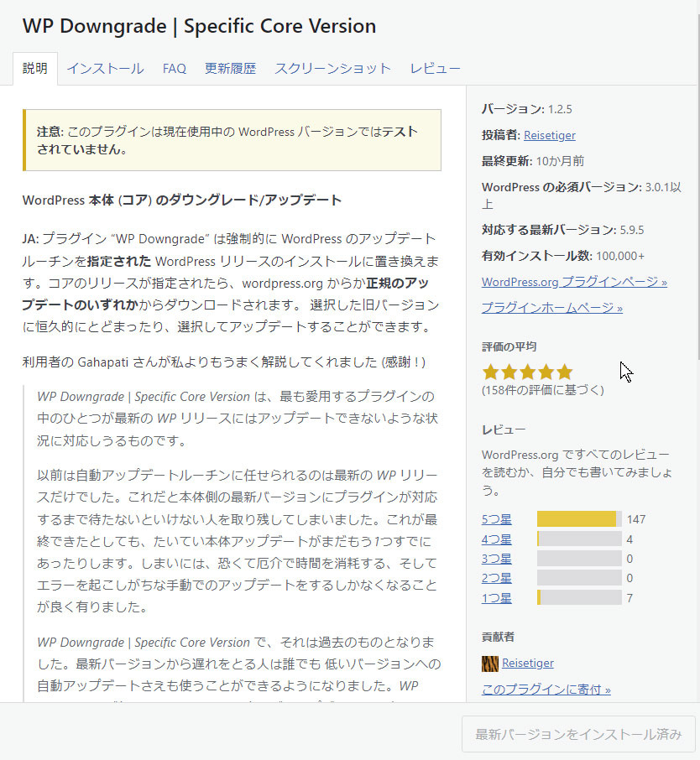Click the yellow 注意 notice box

[232, 140]
